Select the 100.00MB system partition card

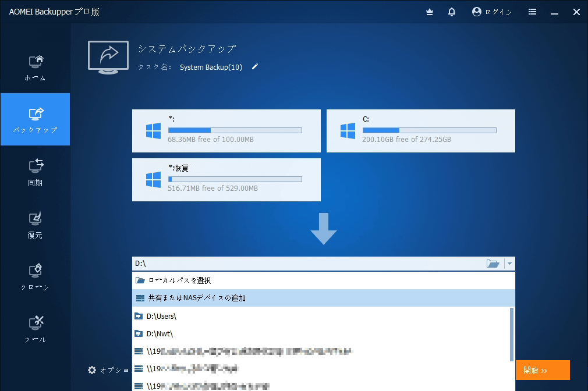click(x=226, y=131)
